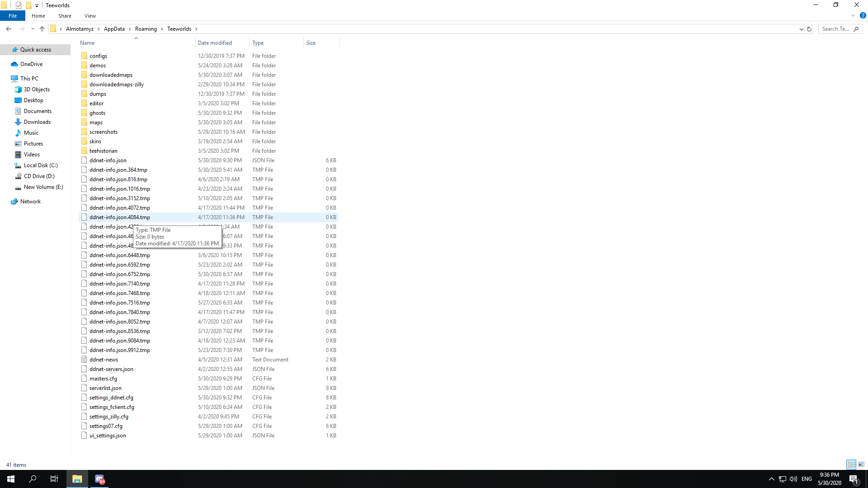Expand chevron after Roaming in breadcrumb
868x488 pixels.
(162, 29)
